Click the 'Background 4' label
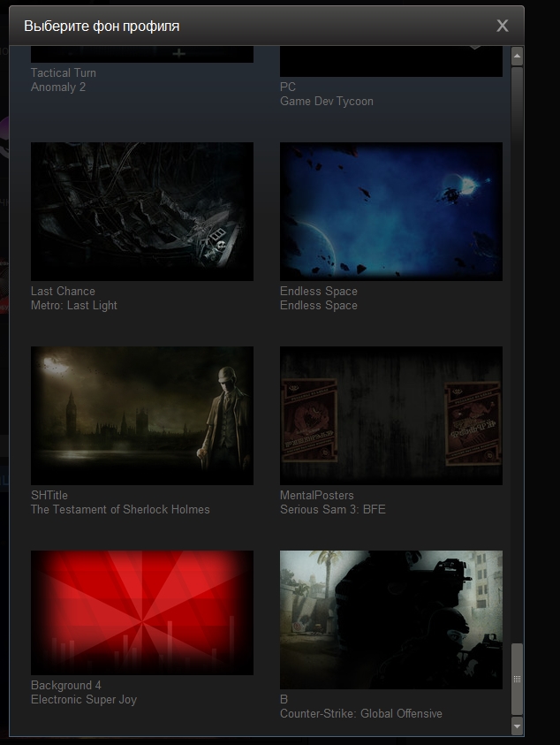 (x=66, y=686)
